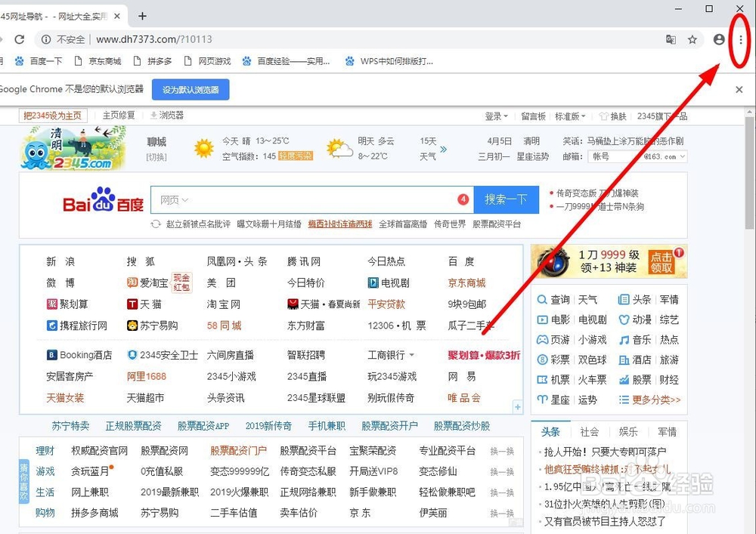Click the 2345.com 清明 logo
Viewport: 756px width, 534px height.
(73, 148)
